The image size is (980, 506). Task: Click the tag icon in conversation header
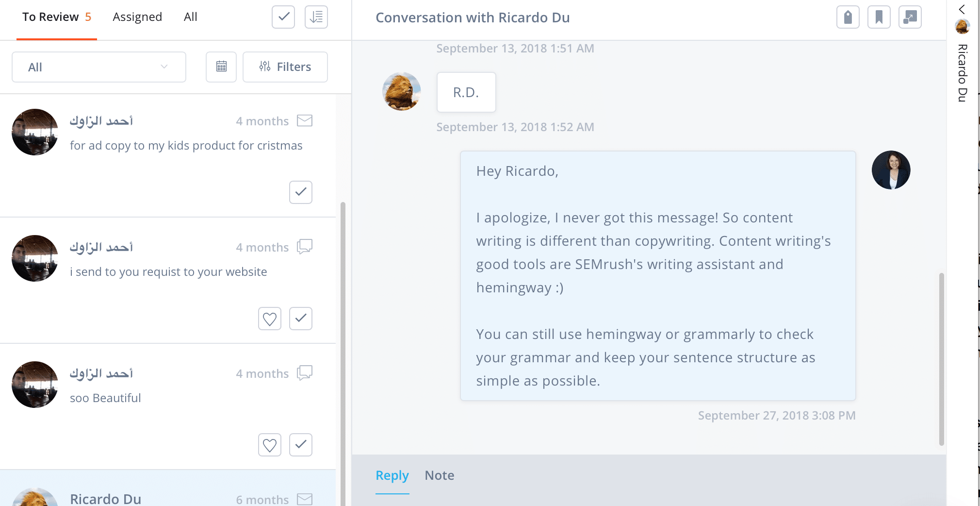(x=848, y=17)
